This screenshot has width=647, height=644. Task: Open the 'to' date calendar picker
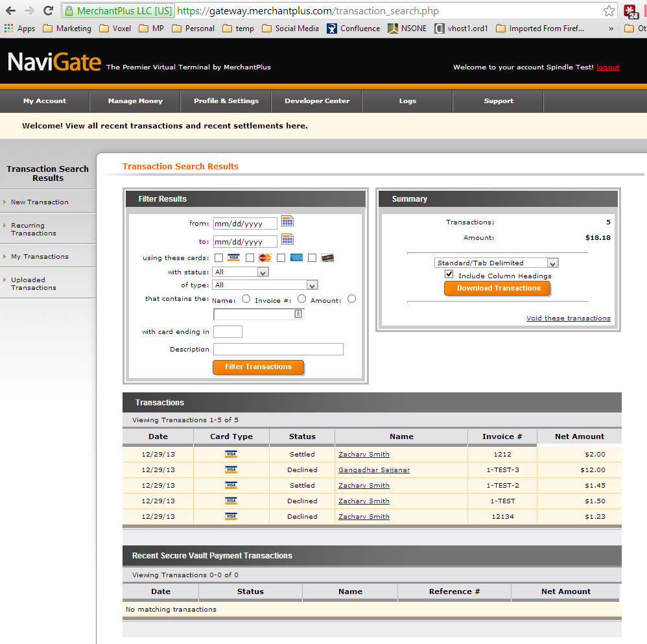[287, 239]
